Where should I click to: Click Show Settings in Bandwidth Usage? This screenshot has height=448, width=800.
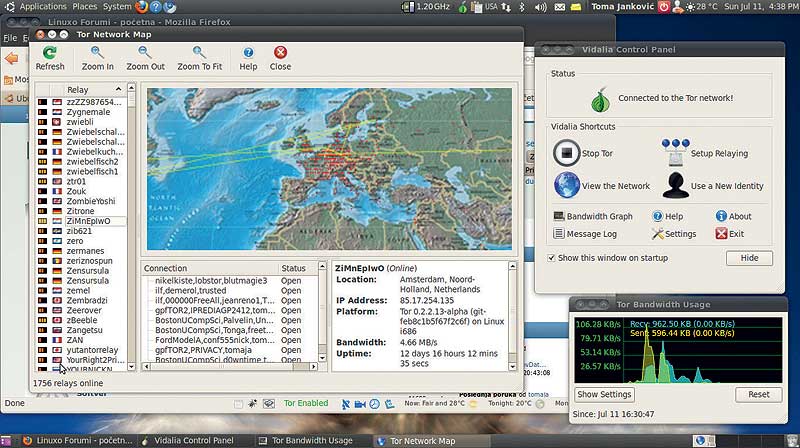[x=604, y=394]
